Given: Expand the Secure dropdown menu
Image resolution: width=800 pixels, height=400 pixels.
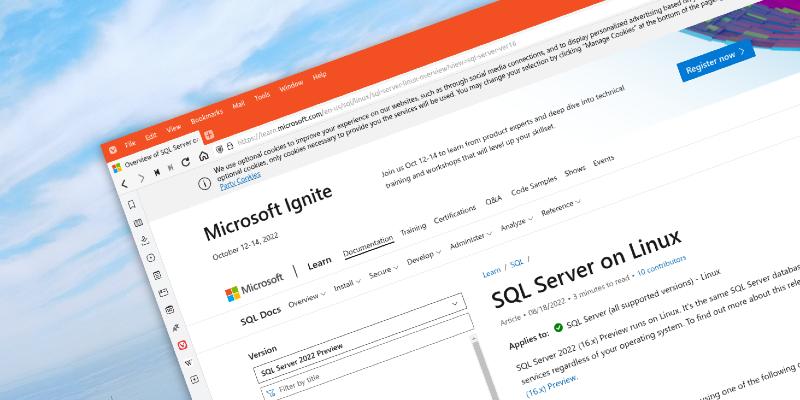Looking at the screenshot, I should click(x=384, y=271).
